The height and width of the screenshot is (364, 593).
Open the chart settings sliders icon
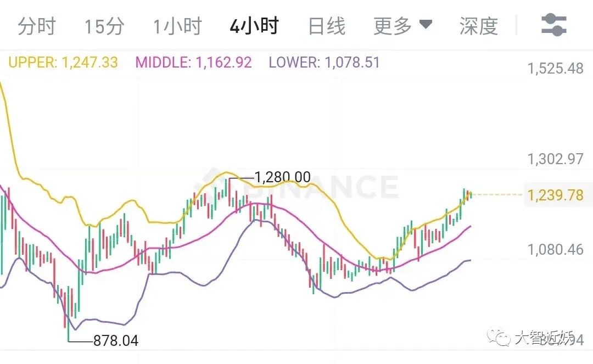coord(554,25)
